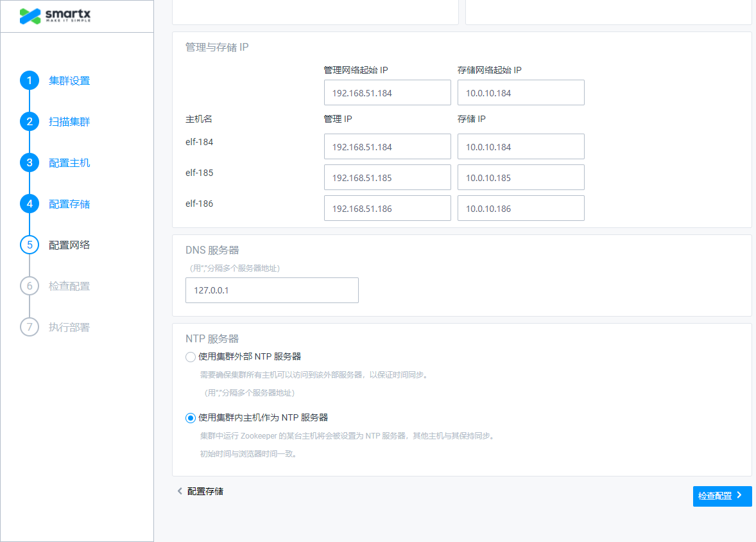Click step 5 circle icon
This screenshot has height=542, width=756.
(x=30, y=245)
